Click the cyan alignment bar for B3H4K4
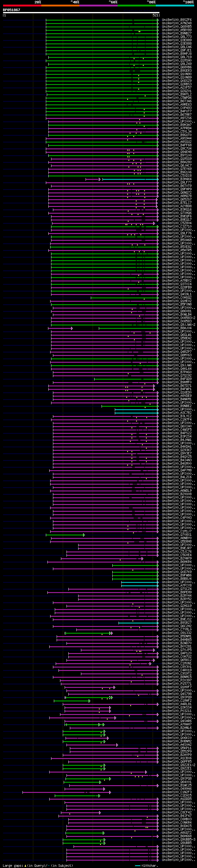The image size is (197, 868). (x=130, y=179)
